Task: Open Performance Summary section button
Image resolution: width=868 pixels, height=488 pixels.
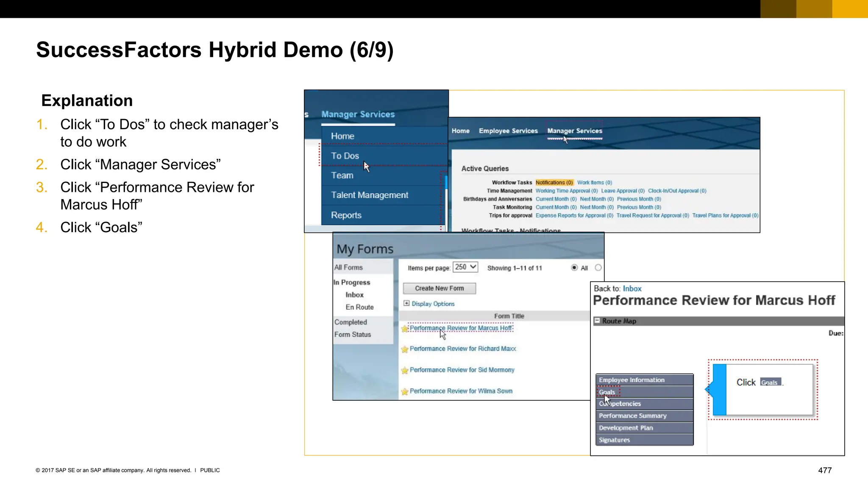Action: tap(644, 416)
